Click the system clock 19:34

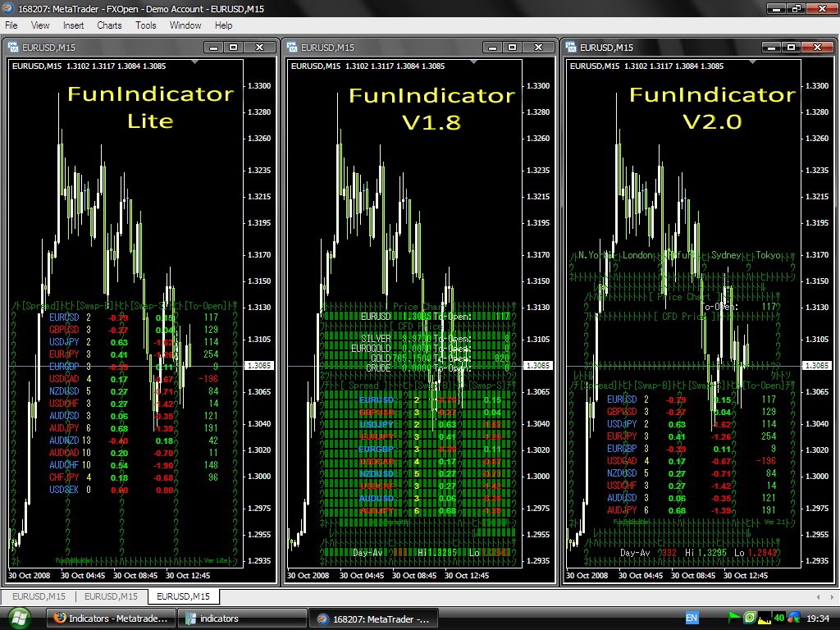(818, 619)
